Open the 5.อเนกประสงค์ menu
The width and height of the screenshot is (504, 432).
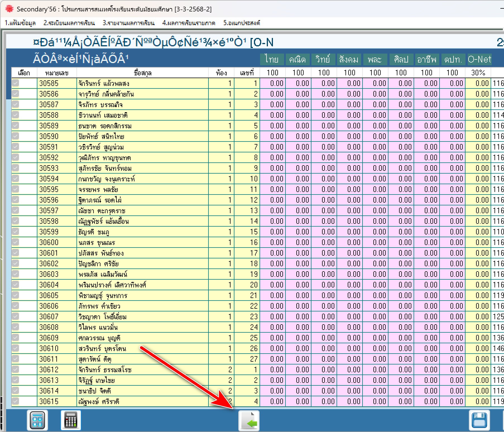point(241,23)
